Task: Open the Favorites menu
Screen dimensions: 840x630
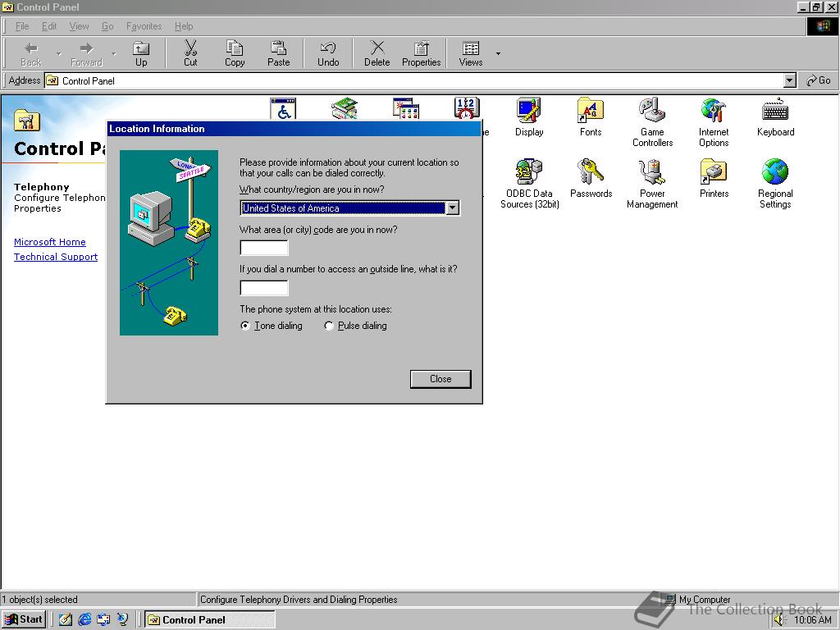Action: (x=144, y=26)
